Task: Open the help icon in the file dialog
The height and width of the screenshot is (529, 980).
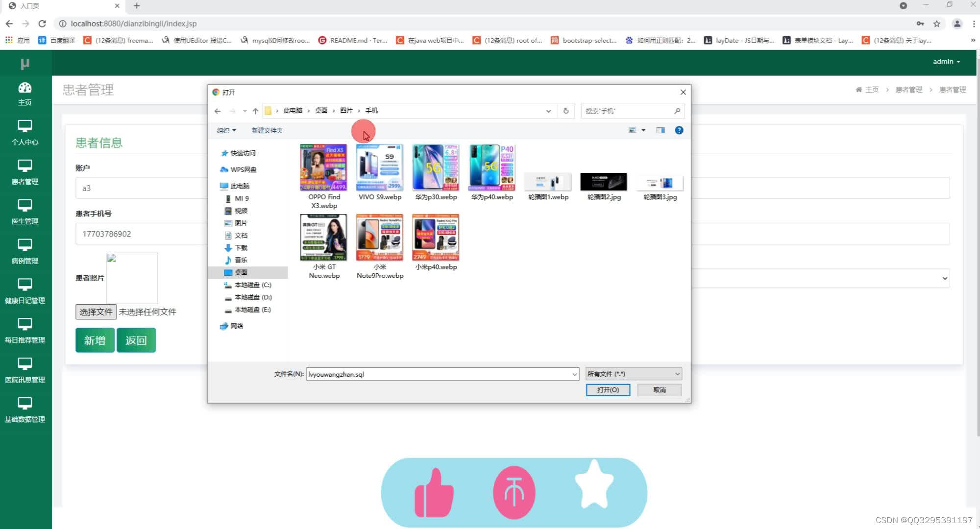Action: [679, 130]
